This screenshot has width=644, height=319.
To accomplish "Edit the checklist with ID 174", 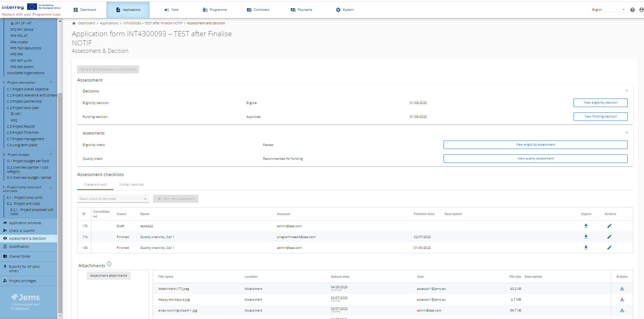I will point(609,237).
